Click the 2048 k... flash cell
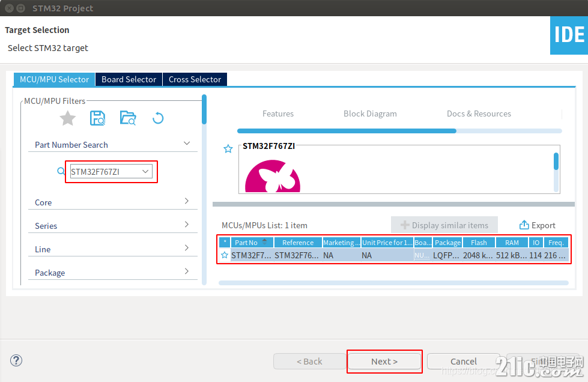 (478, 255)
